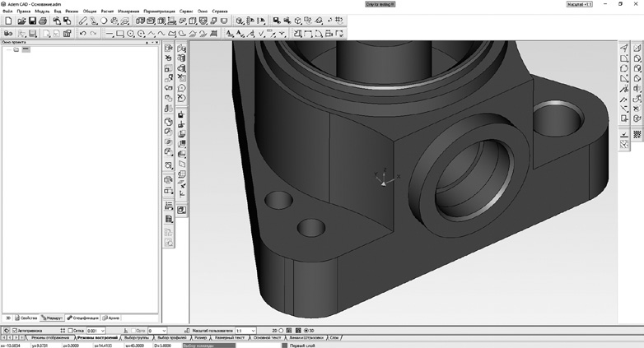
Task: Switch to the Спецификация tab
Action: click(x=84, y=318)
